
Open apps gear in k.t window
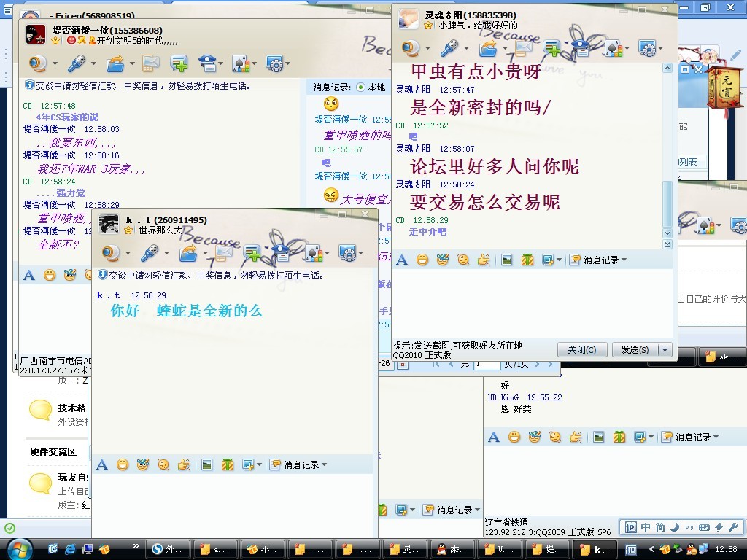pos(347,253)
